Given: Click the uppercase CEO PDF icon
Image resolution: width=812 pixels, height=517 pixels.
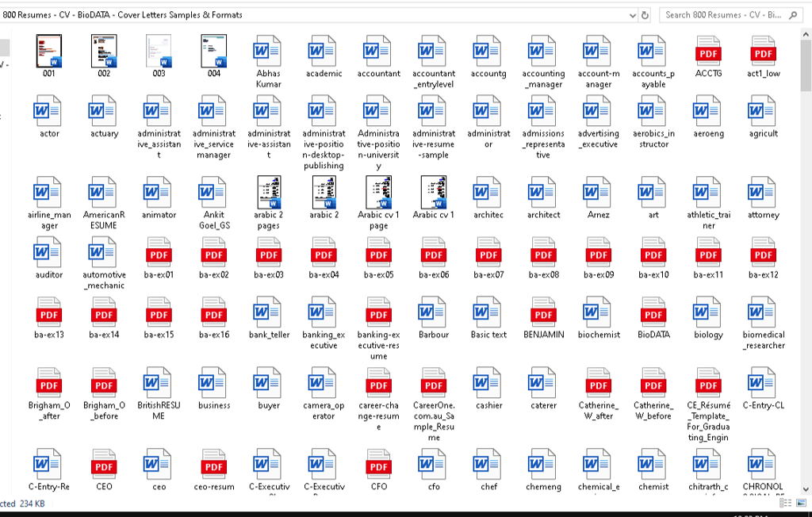Looking at the screenshot, I should 104,464.
